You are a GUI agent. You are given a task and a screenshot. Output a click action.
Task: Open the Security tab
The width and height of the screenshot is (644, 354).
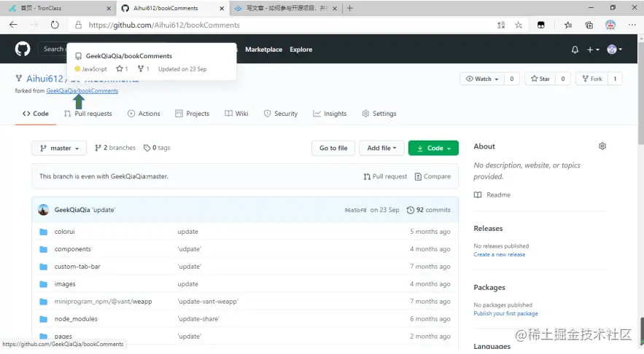[x=281, y=114]
